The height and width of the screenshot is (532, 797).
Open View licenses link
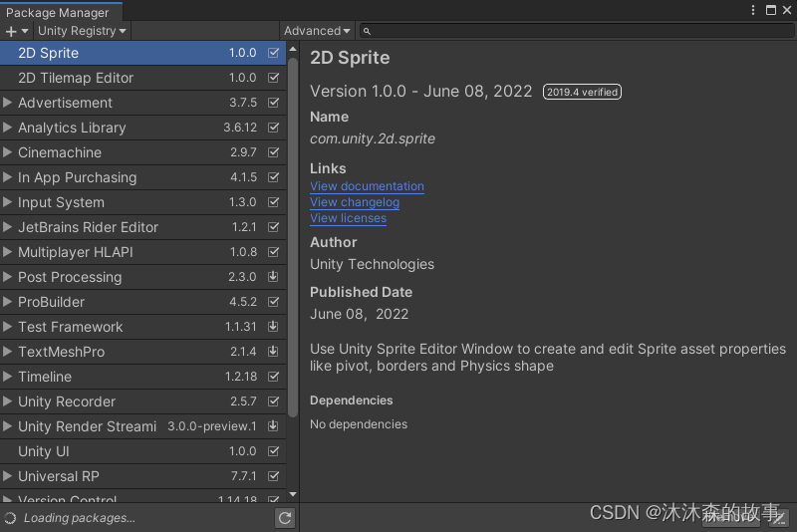point(348,218)
